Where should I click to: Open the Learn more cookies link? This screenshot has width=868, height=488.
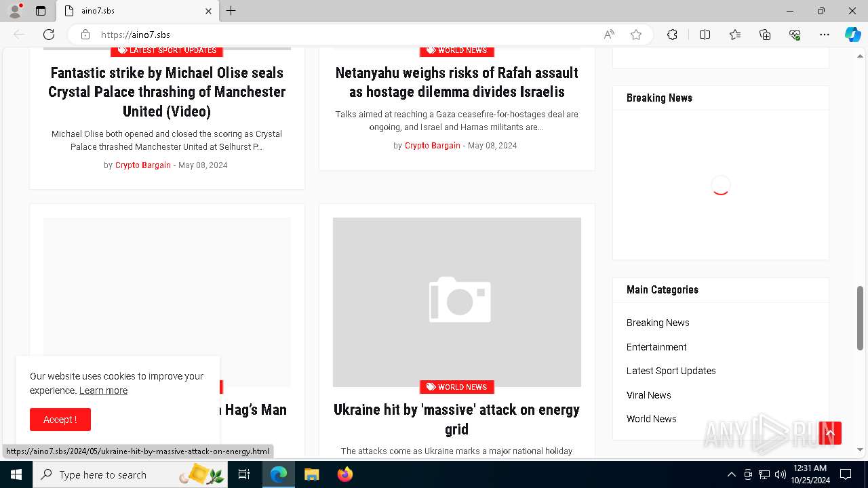103,390
